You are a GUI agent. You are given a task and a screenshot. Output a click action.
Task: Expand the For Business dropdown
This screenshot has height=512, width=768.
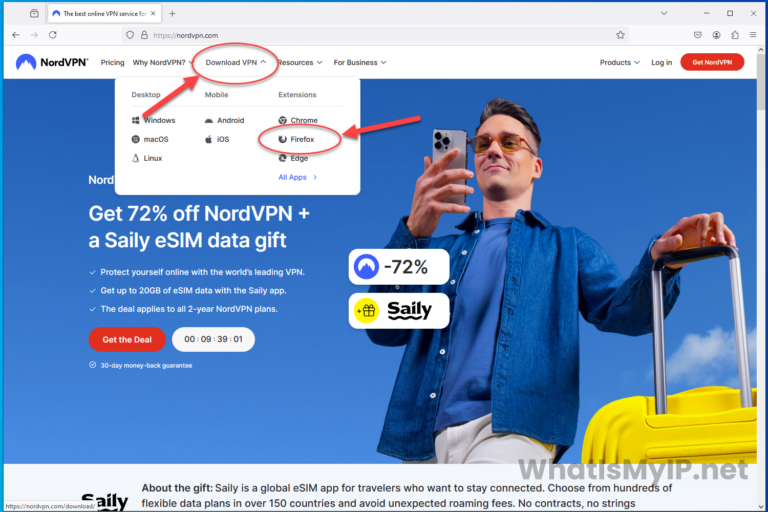coord(360,63)
